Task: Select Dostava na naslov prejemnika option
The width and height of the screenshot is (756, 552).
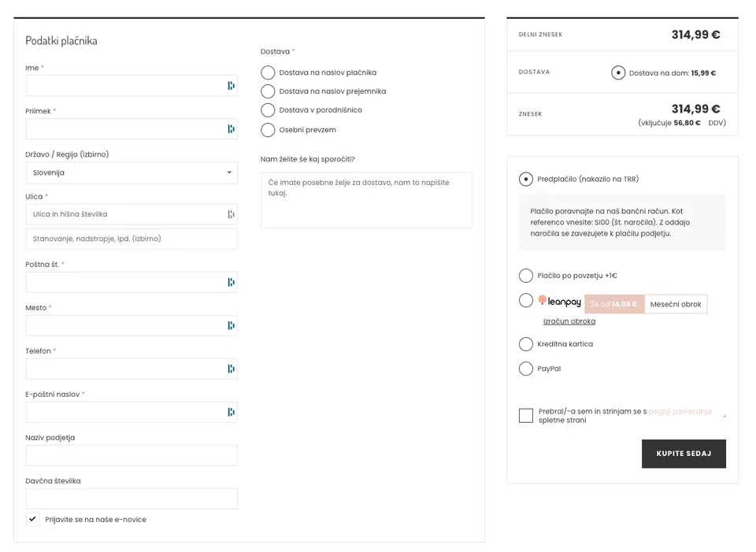Action: [268, 91]
